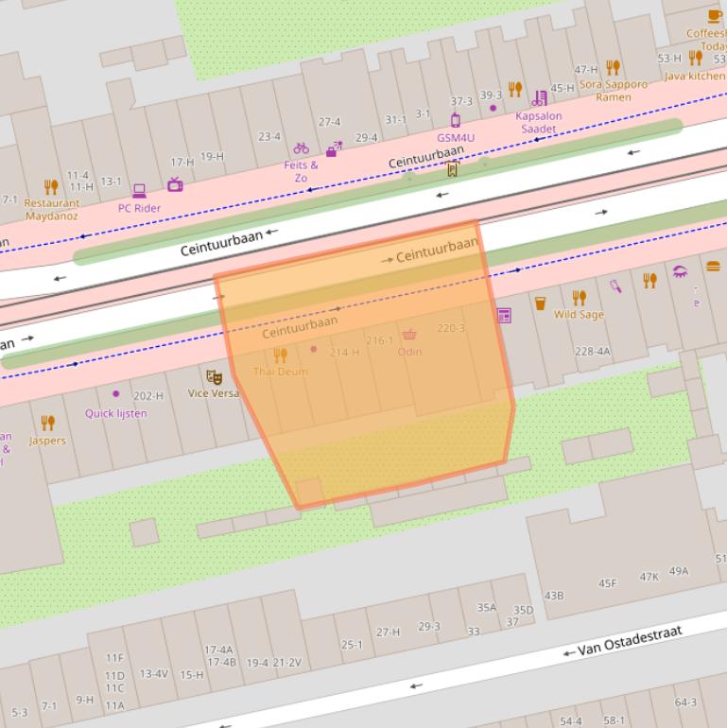
Task: Select the purple newspaper kiosk icon
Action: tap(504, 316)
